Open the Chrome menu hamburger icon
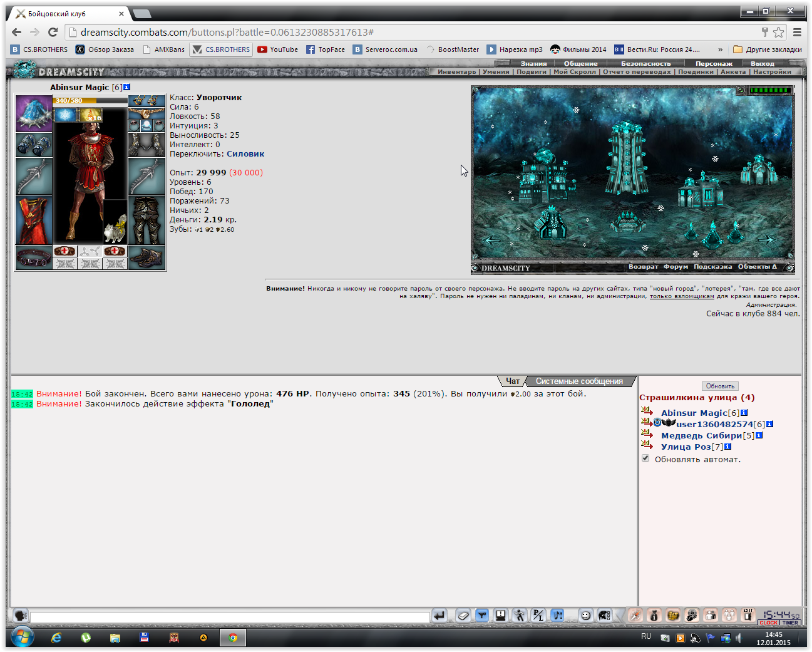812x652 pixels. [x=797, y=32]
